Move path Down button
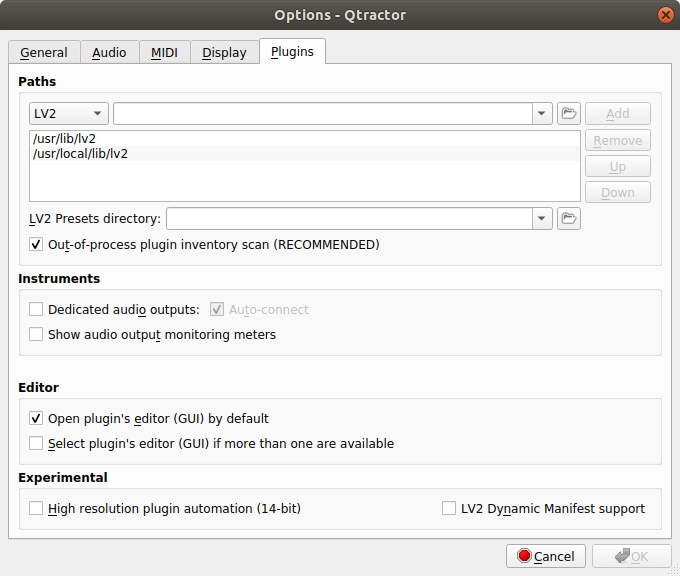 click(x=618, y=192)
